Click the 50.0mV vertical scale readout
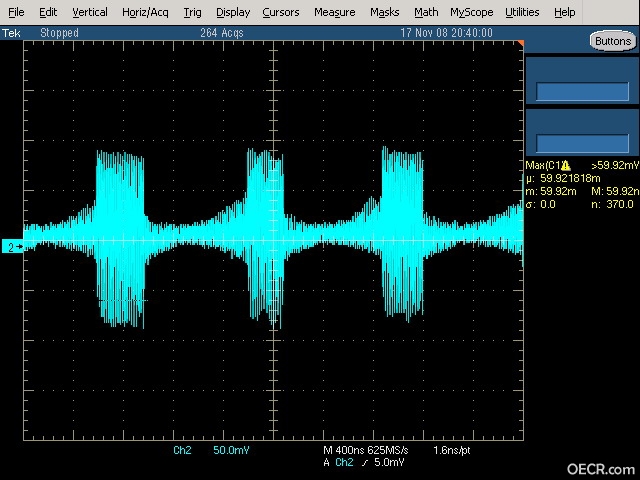640x480 pixels. tap(231, 450)
